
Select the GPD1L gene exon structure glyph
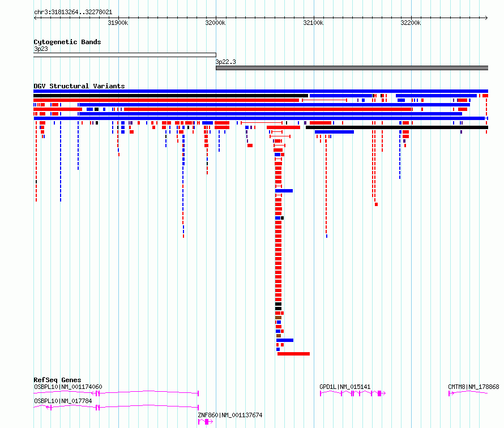coord(353,393)
